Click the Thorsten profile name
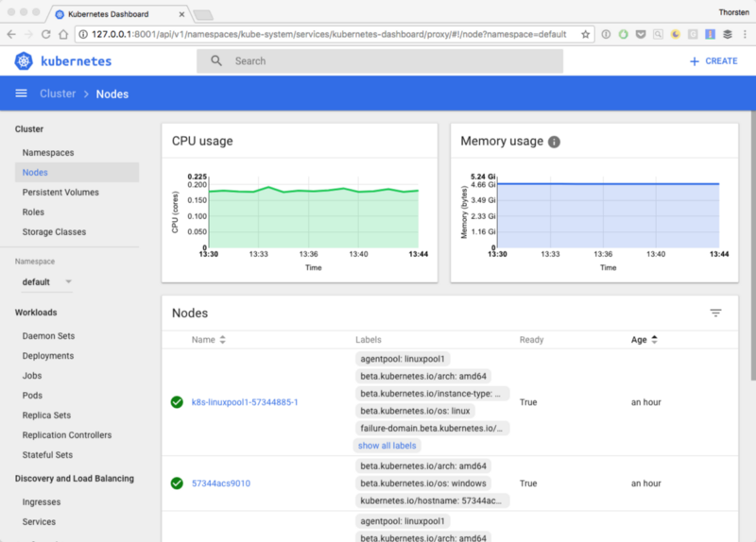This screenshot has width=756, height=542. tap(734, 12)
